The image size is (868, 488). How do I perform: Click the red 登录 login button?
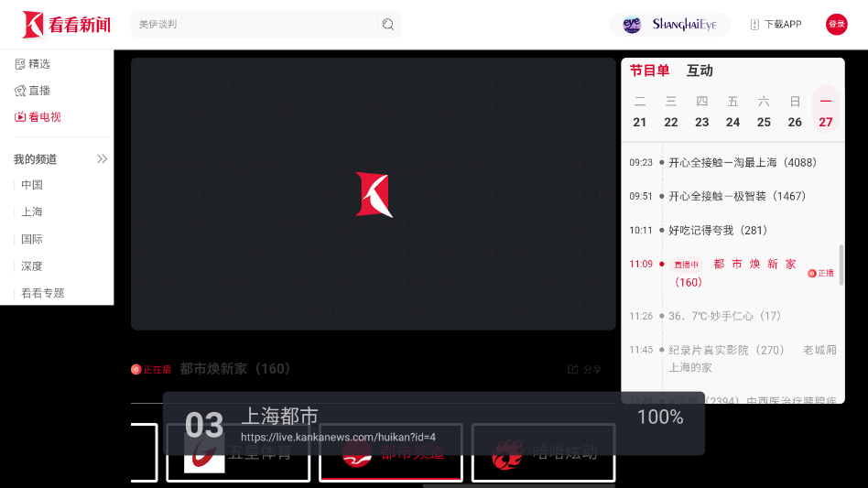pos(837,25)
